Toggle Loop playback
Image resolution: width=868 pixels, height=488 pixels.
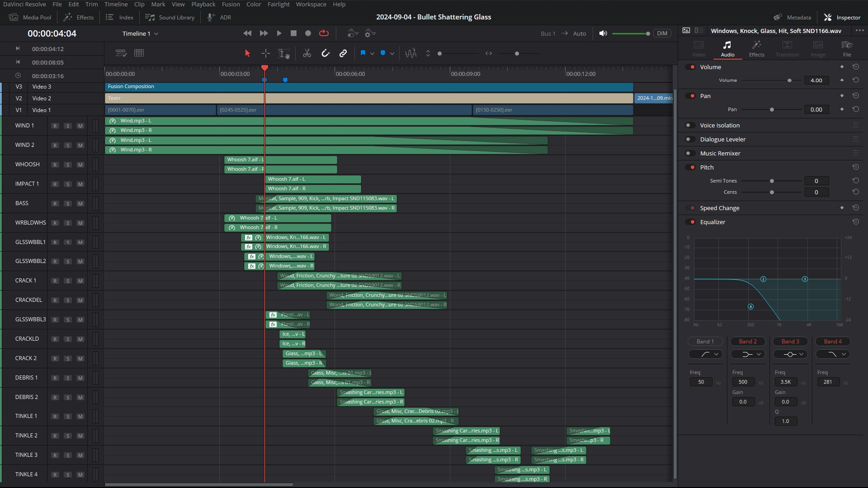point(324,33)
